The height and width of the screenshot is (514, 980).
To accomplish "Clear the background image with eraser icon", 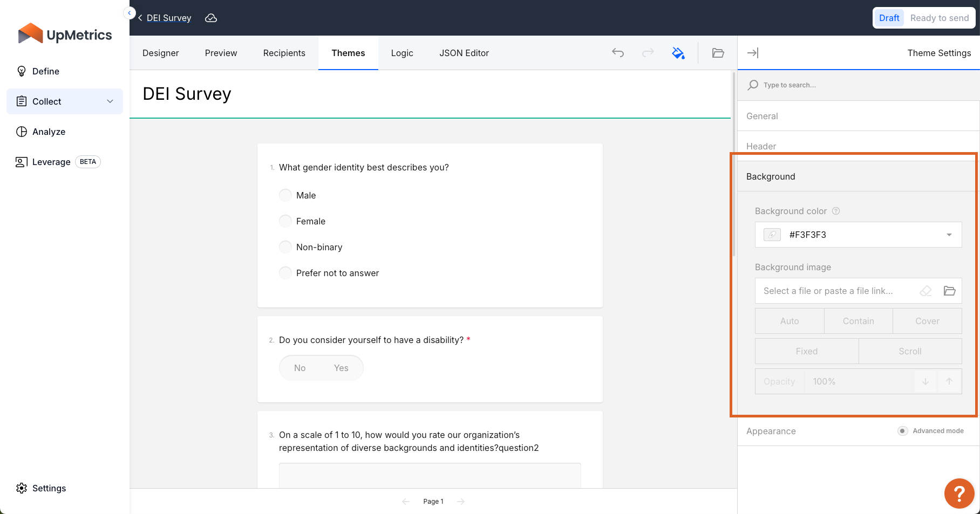I will (925, 291).
